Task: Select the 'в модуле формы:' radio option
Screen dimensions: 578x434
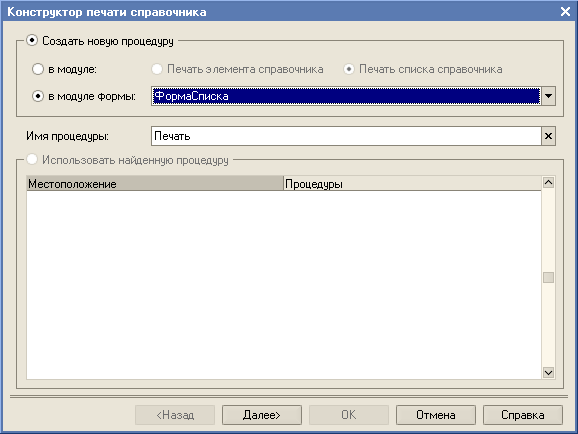Action: 38,96
